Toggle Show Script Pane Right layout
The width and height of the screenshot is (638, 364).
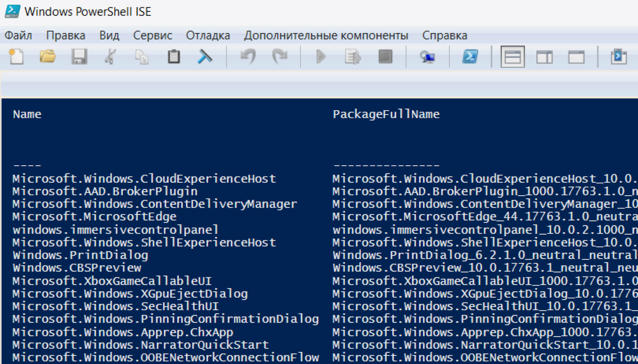(544, 57)
